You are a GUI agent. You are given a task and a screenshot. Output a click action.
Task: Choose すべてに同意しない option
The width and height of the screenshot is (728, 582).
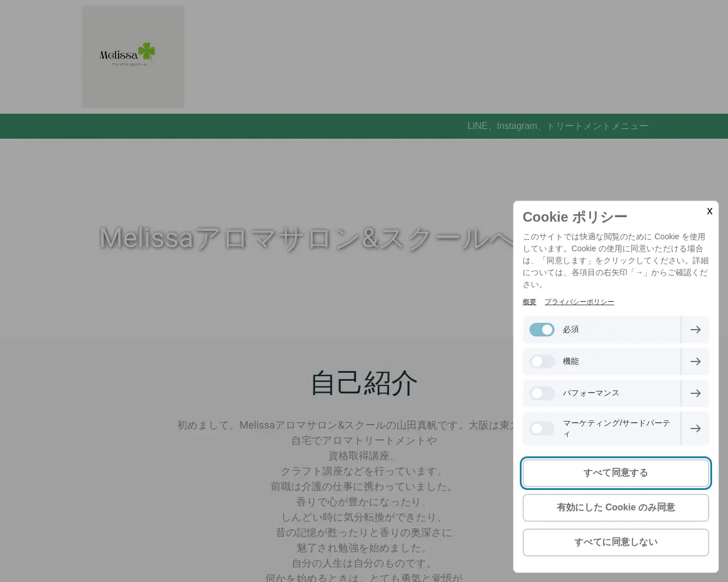[615, 542]
